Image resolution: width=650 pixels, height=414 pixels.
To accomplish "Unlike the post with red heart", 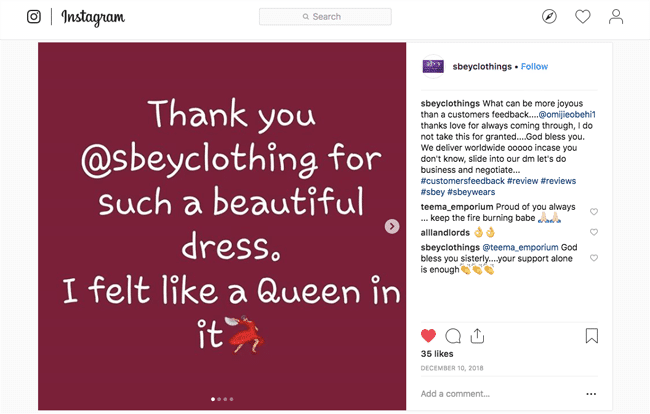I will [428, 336].
